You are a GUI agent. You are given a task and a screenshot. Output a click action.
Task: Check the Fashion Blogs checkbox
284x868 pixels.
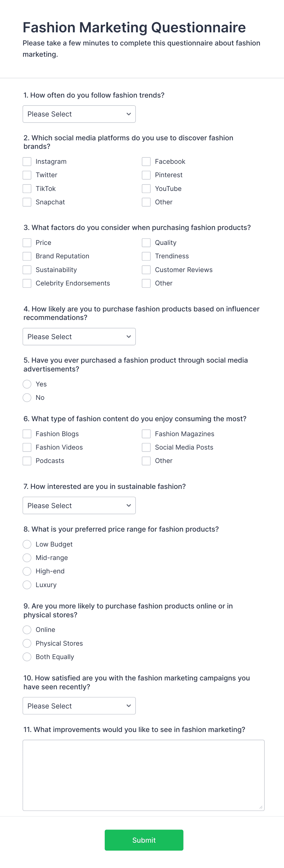(27, 434)
